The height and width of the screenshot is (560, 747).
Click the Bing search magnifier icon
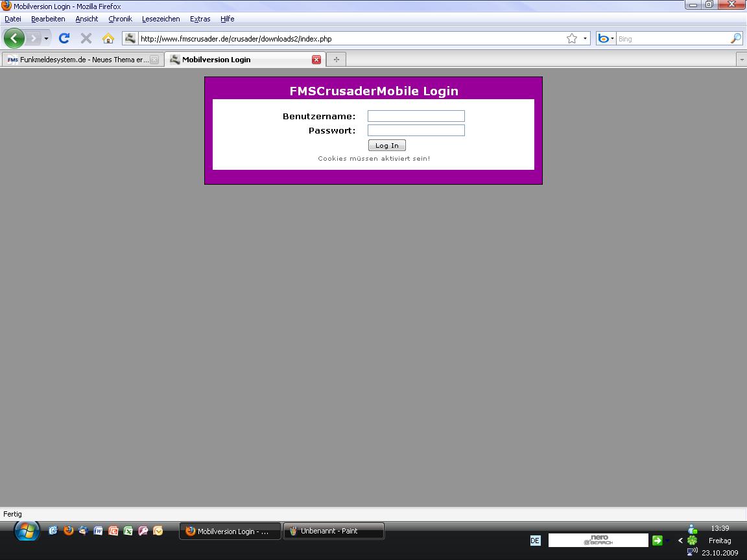click(x=735, y=38)
